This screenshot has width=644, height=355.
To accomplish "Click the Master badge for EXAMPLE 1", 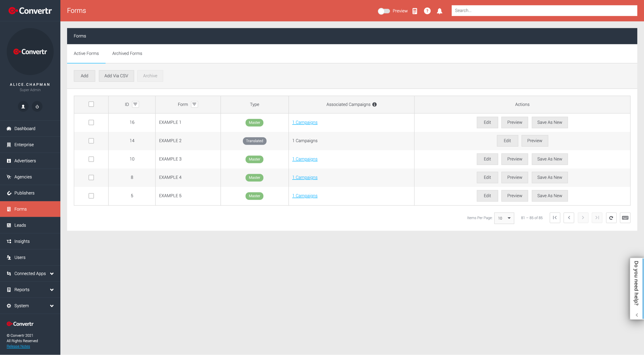I will click(x=254, y=123).
